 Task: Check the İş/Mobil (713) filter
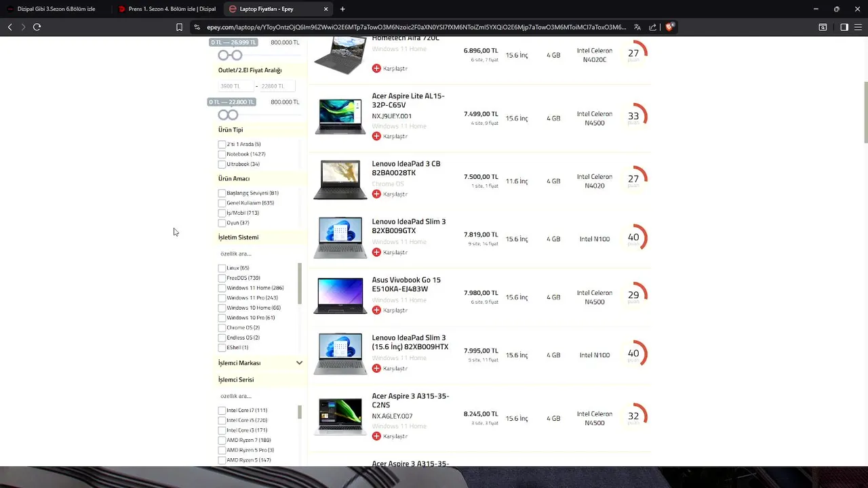point(222,213)
